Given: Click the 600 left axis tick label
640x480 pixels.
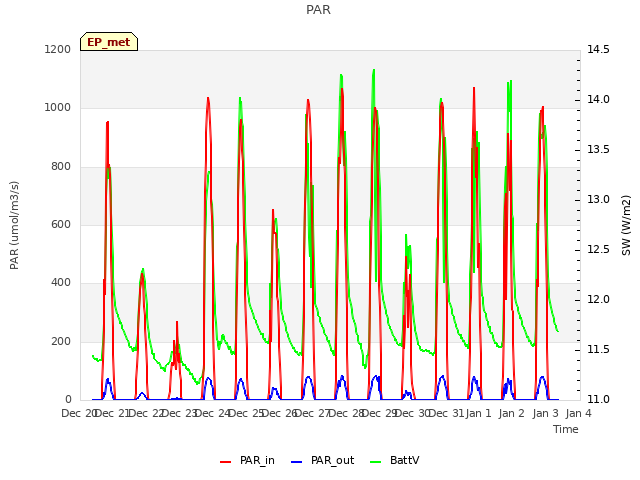Looking at the screenshot, I should tap(61, 224).
